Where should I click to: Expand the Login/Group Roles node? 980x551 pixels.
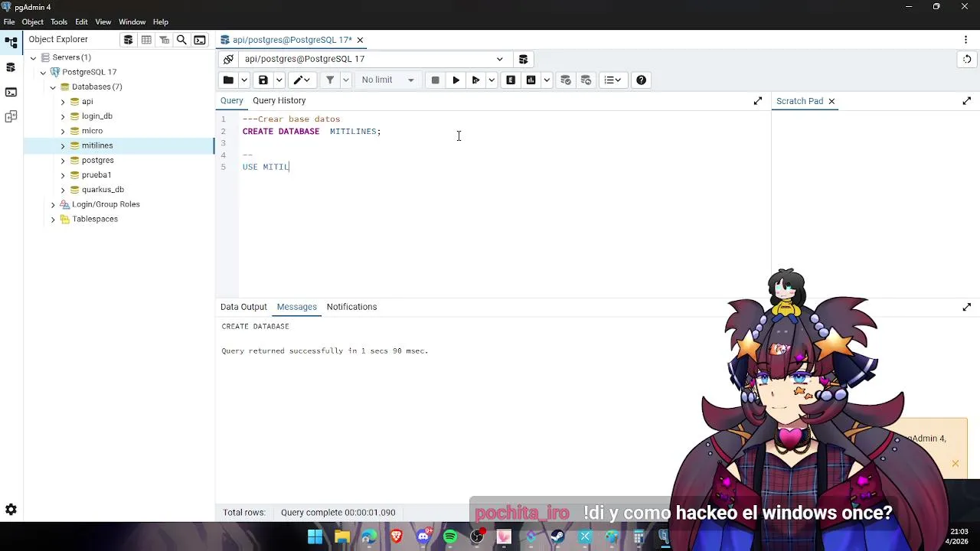tap(53, 204)
